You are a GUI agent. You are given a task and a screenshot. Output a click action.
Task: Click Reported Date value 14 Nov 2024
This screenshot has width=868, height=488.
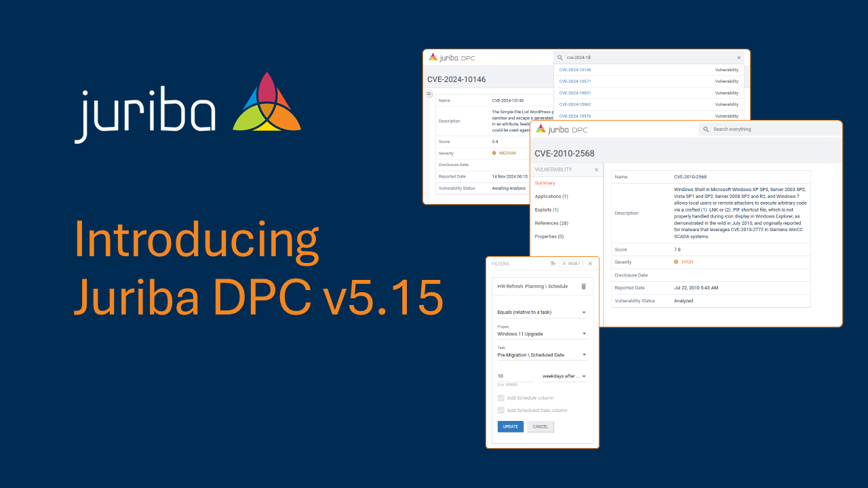pyautogui.click(x=509, y=176)
